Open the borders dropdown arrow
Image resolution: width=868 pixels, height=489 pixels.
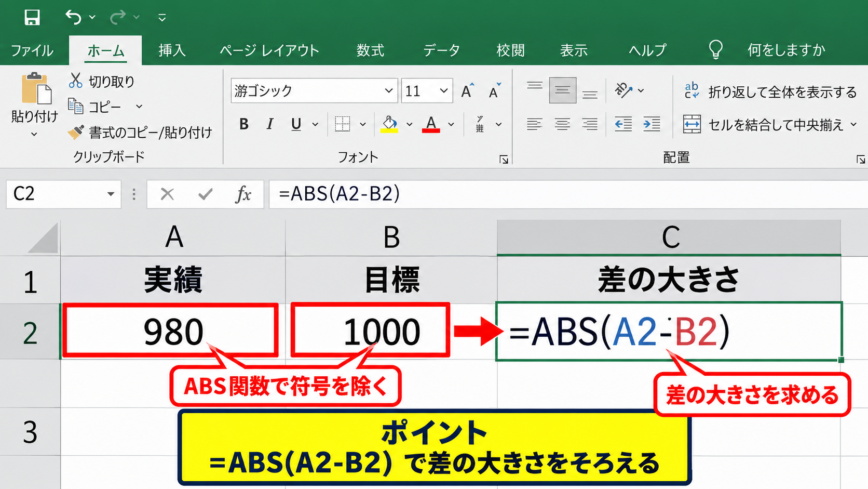coord(363,124)
